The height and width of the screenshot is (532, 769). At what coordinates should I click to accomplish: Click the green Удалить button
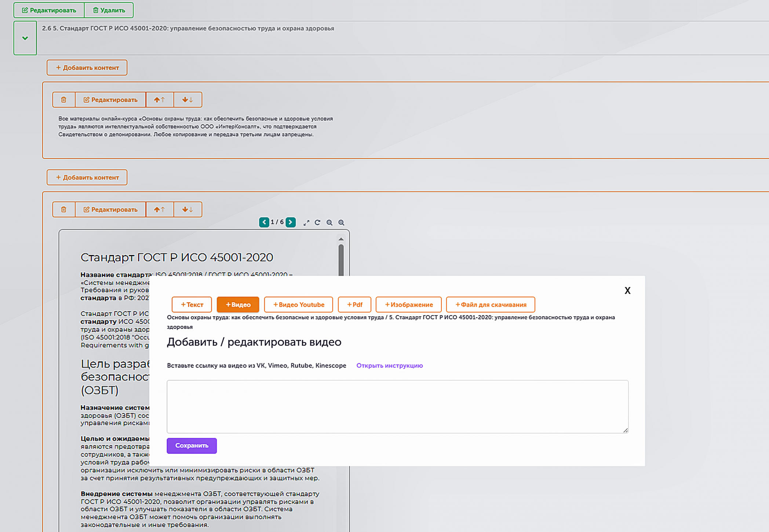[x=109, y=10]
